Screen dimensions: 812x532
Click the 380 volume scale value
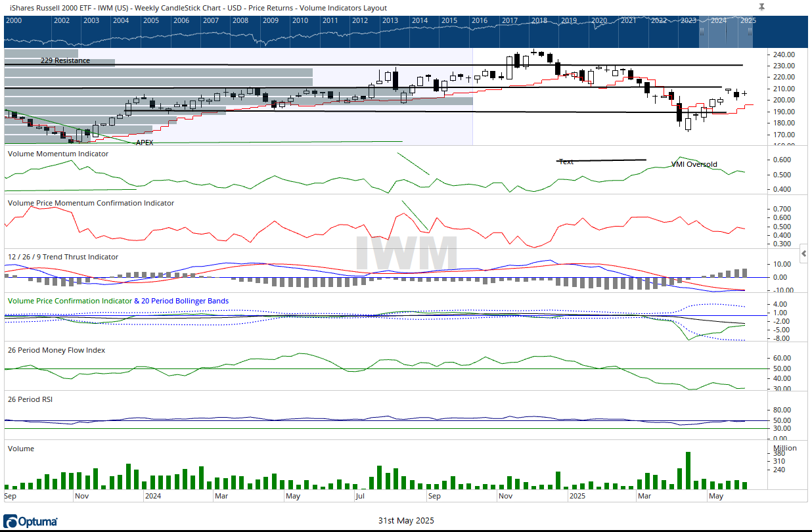point(780,454)
